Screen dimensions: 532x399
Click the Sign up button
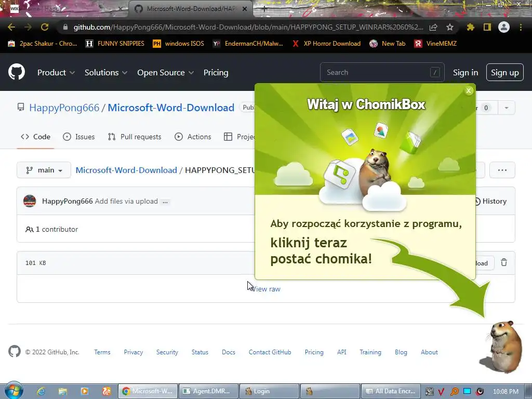pyautogui.click(x=505, y=73)
